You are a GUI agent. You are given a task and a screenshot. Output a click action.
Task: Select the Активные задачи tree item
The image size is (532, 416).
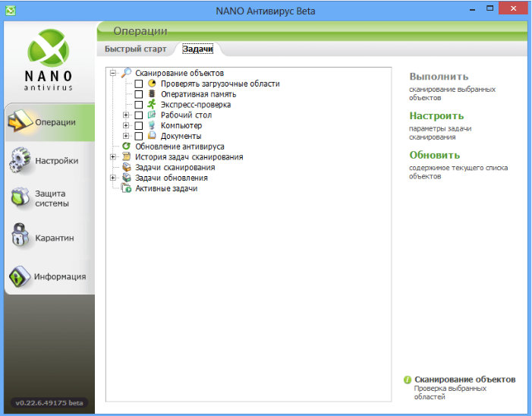point(166,188)
